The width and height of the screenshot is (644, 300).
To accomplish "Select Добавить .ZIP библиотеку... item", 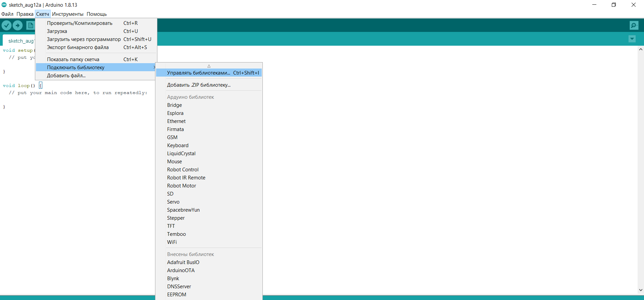I will click(209, 85).
